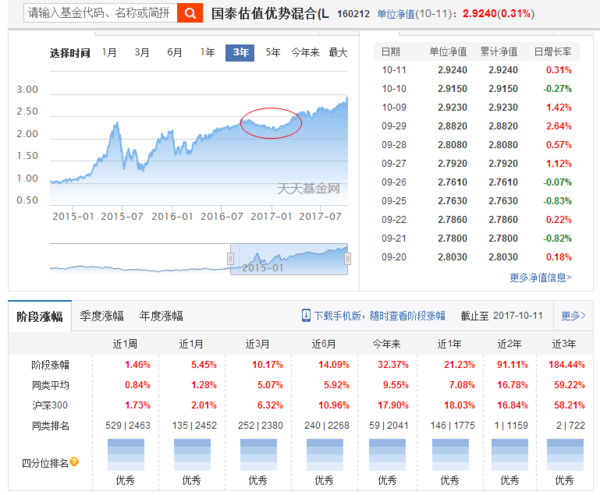The width and height of the screenshot is (600, 495).
Task: Open the quartile ranking help question icon
Action: point(74,462)
